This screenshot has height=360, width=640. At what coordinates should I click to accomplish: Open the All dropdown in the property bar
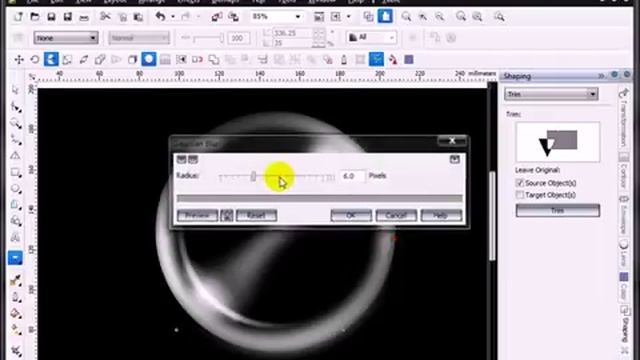(371, 38)
